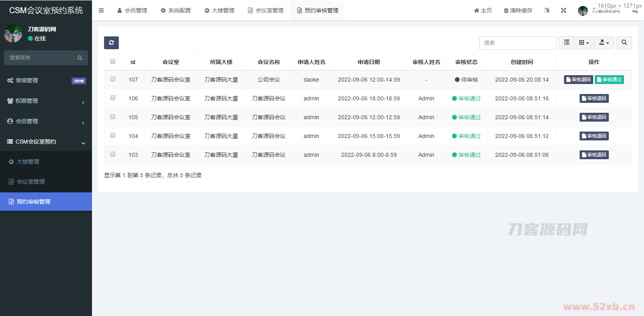Toggle the sidebar hamburger menu icon
This screenshot has height=316, width=644.
[x=101, y=10]
